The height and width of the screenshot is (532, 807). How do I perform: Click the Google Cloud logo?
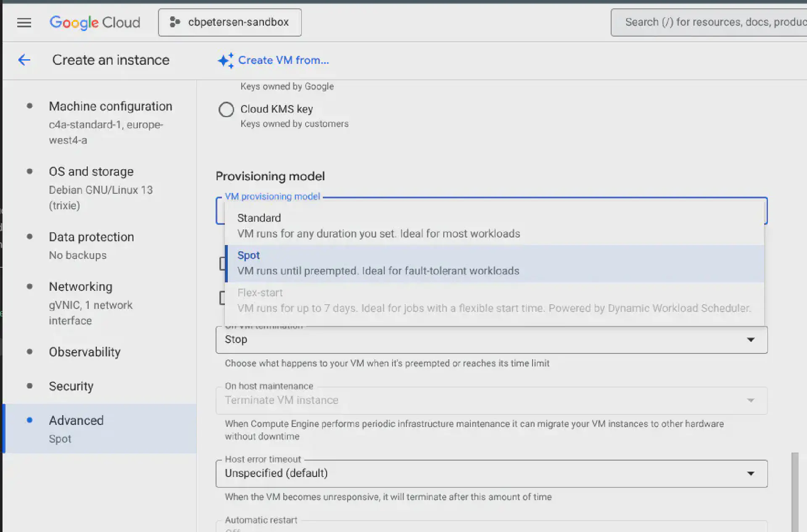point(95,22)
